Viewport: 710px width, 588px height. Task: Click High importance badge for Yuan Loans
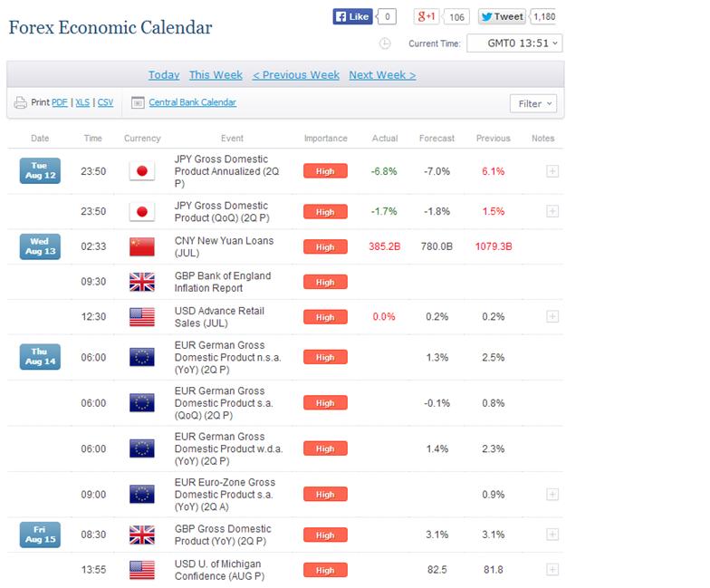click(325, 247)
